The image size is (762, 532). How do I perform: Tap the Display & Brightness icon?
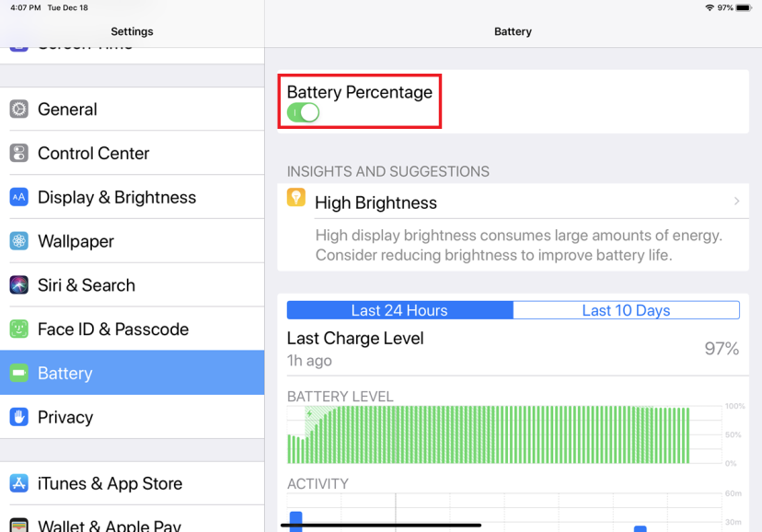pos(18,197)
